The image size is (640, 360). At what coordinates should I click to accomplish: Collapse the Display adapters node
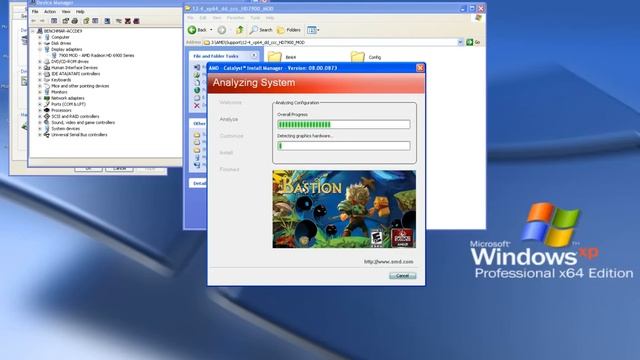(x=40, y=49)
